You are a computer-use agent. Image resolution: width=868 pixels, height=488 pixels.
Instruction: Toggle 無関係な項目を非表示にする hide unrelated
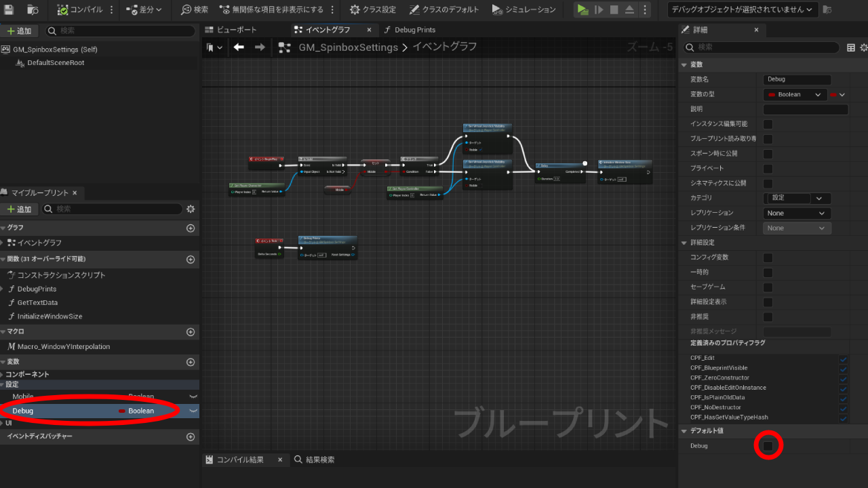point(272,9)
